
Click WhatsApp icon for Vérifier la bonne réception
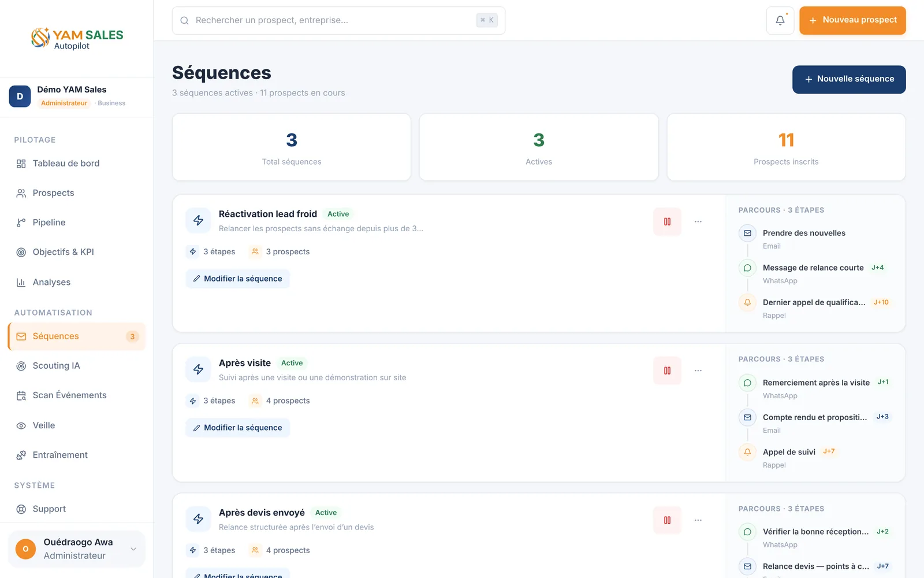pos(747,532)
